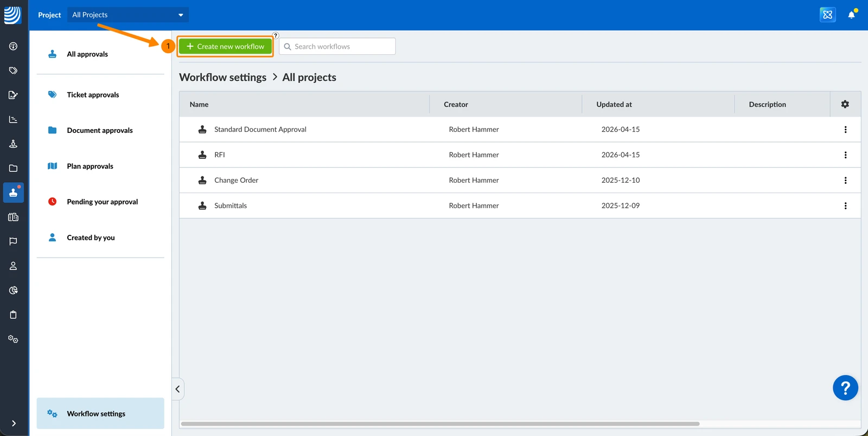
Task: Click the Project label in the top bar
Action: point(49,15)
